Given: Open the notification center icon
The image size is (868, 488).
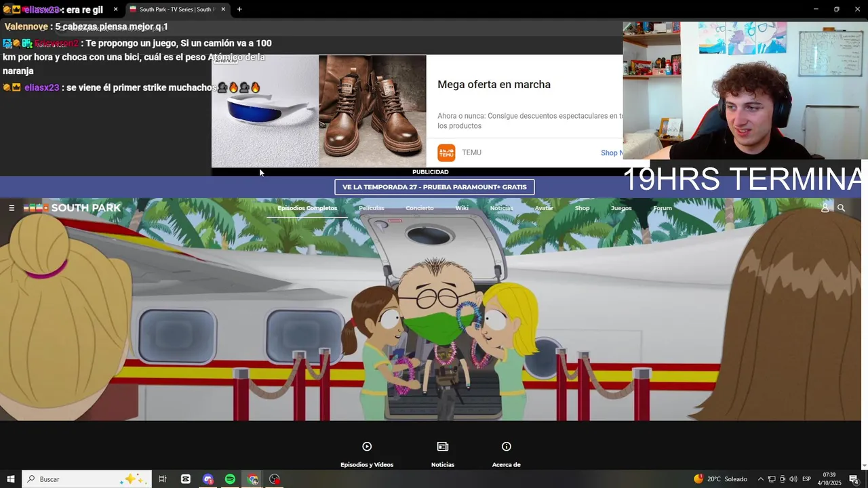Looking at the screenshot, I should point(854,479).
